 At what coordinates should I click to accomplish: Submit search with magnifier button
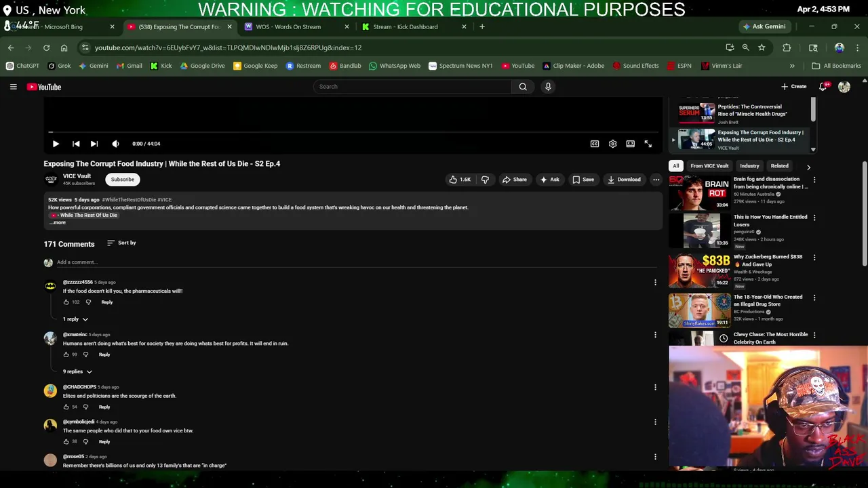523,87
